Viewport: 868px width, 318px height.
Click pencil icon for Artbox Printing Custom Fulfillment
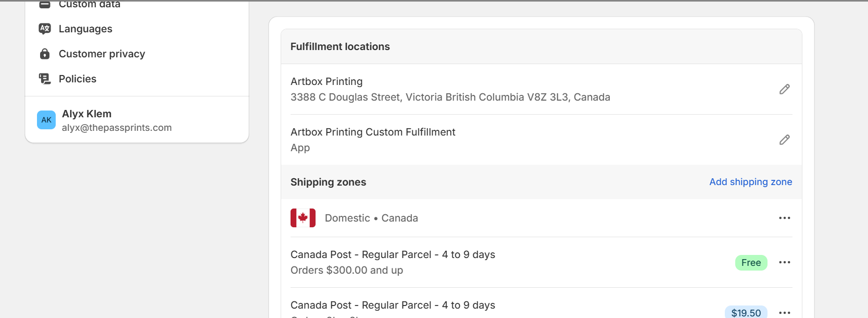coord(784,140)
